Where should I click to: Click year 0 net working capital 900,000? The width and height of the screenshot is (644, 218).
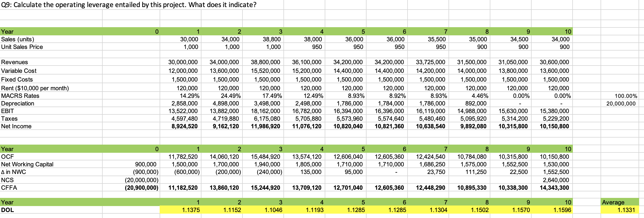146,164
